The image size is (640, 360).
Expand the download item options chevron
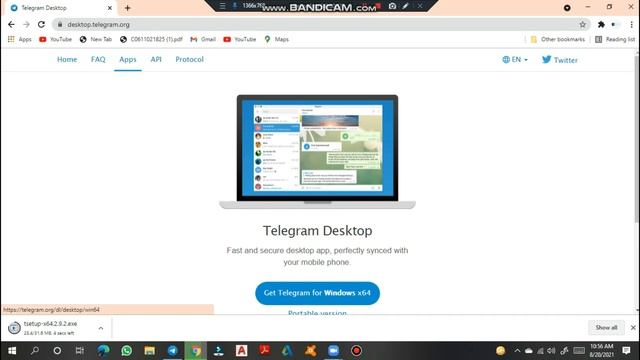pyautogui.click(x=101, y=328)
